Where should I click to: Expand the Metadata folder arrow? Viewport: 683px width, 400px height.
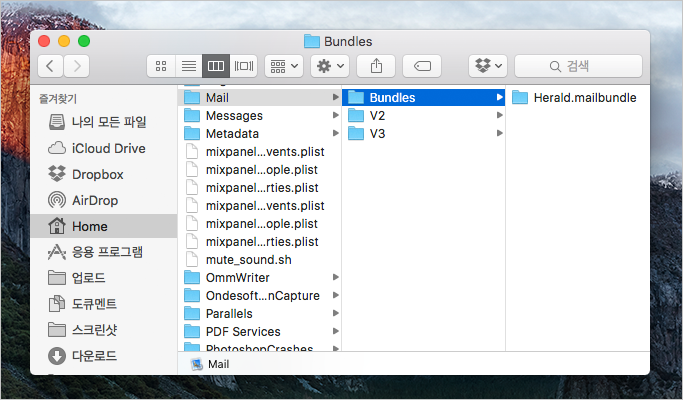click(x=335, y=133)
